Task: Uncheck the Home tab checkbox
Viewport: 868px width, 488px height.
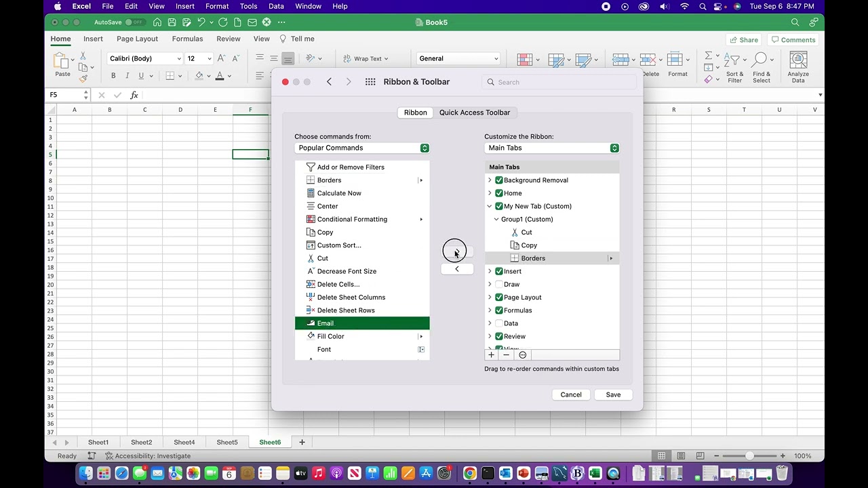Action: [x=499, y=193]
